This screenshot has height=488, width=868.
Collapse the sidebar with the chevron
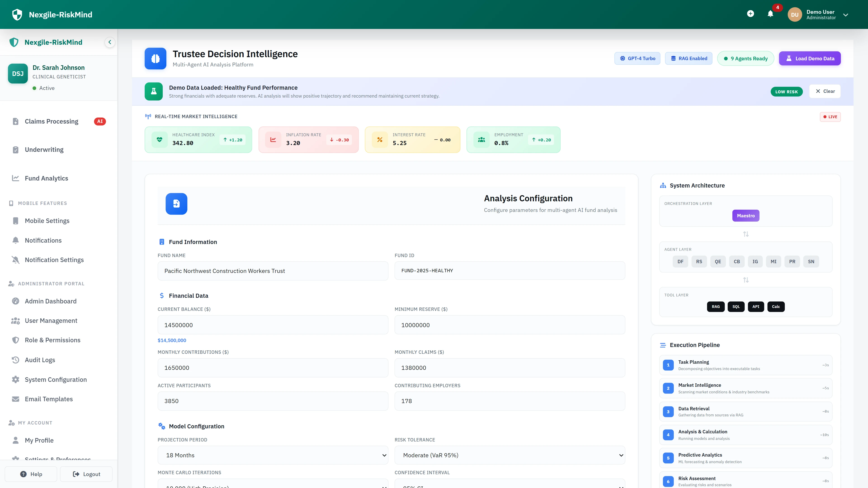tap(109, 42)
